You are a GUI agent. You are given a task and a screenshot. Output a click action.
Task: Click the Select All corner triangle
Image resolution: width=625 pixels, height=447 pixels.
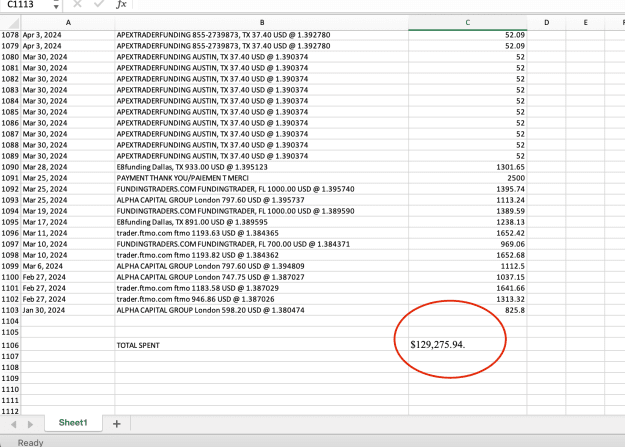(10, 23)
